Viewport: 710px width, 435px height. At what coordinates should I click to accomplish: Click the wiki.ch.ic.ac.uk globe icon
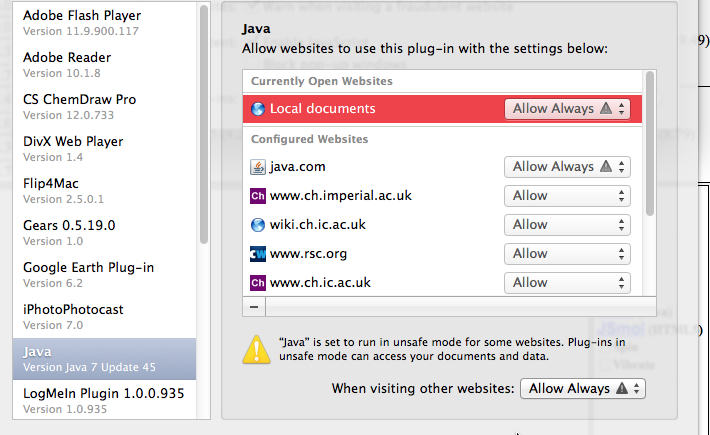click(258, 225)
